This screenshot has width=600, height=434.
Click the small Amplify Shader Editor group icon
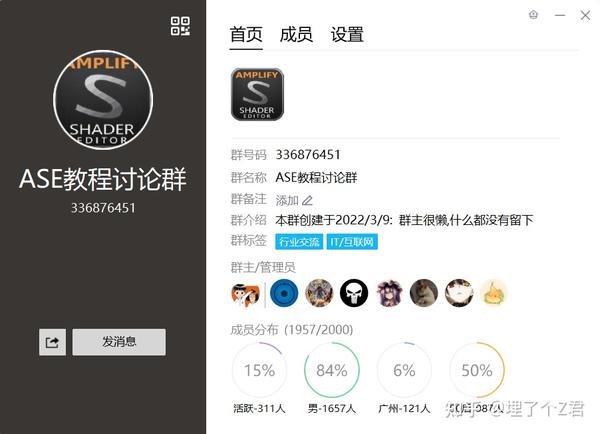point(257,95)
